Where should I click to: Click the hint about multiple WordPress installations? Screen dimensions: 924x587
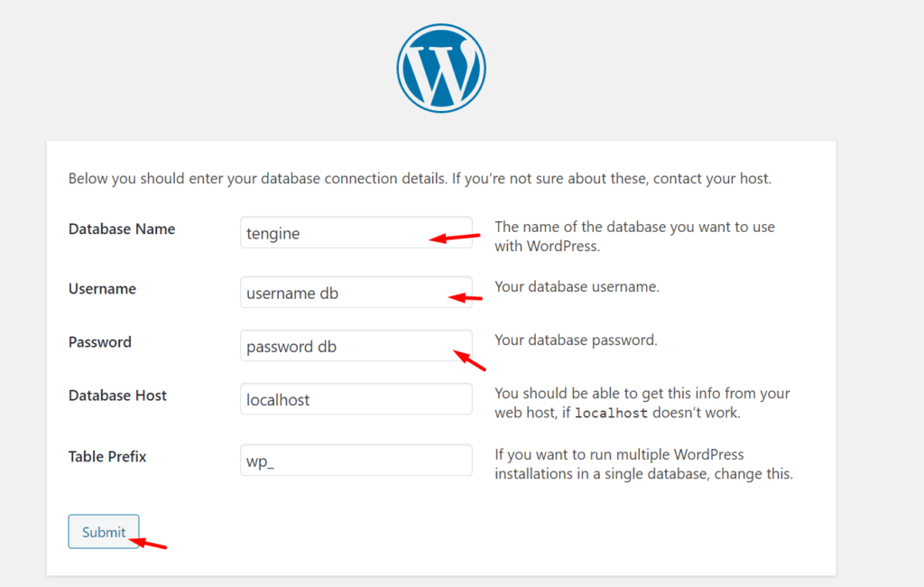[643, 464]
